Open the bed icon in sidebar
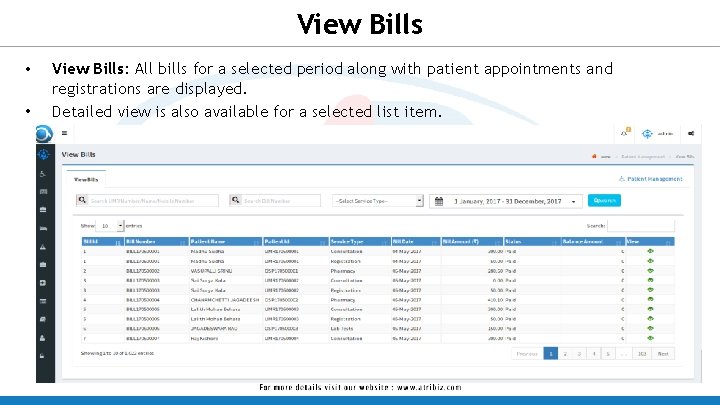720x405 pixels. [x=43, y=228]
